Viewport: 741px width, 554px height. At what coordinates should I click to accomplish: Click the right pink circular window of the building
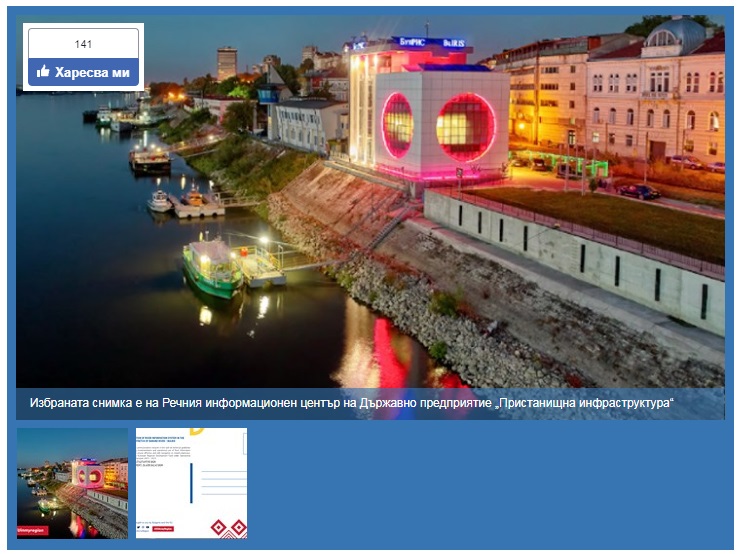[465, 127]
